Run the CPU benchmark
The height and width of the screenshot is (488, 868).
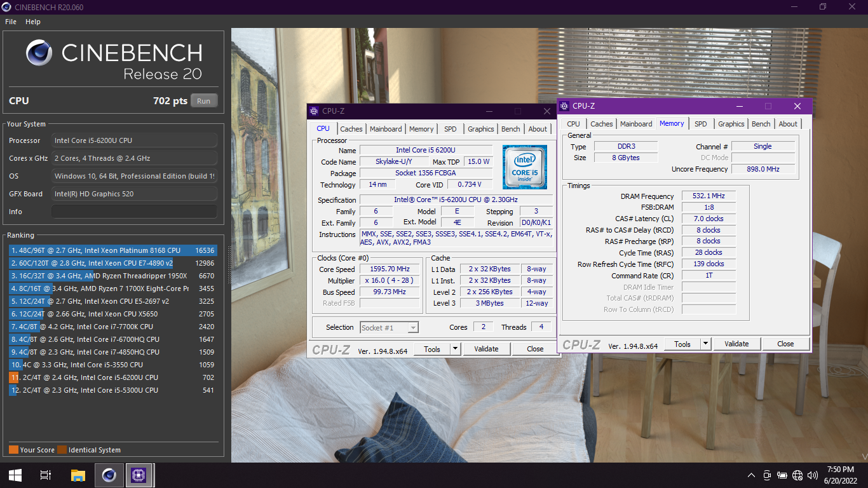(x=203, y=101)
